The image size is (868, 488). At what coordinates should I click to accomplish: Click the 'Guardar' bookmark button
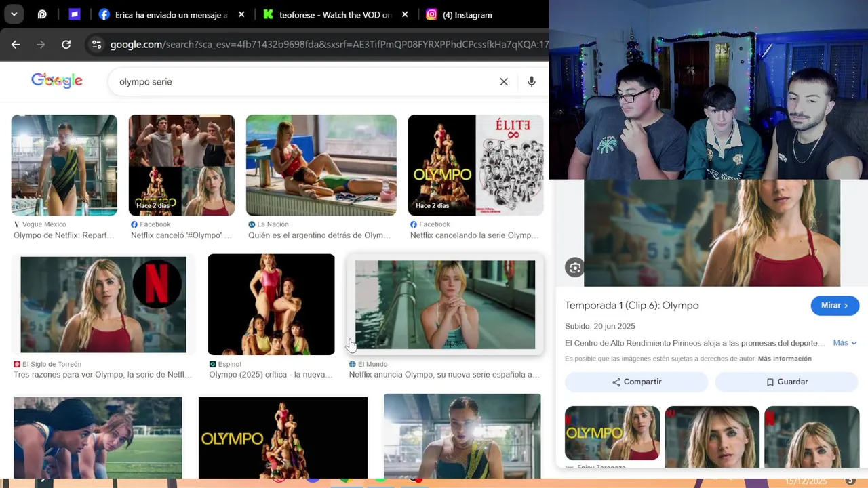[x=787, y=382]
